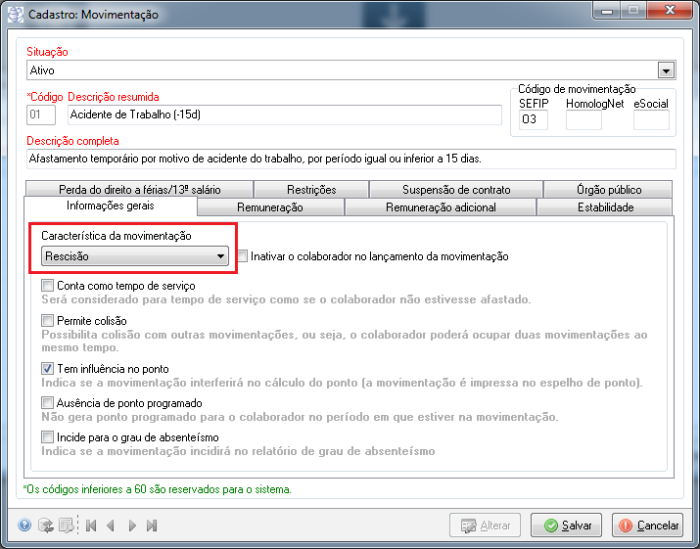700x549 pixels.
Task: Open the Estabilidade tab
Action: pyautogui.click(x=608, y=208)
